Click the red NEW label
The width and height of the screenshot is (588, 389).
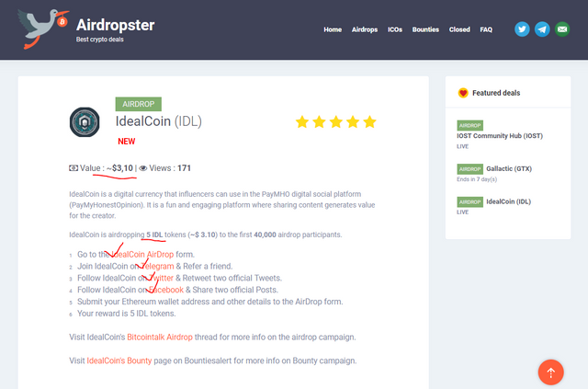(127, 142)
